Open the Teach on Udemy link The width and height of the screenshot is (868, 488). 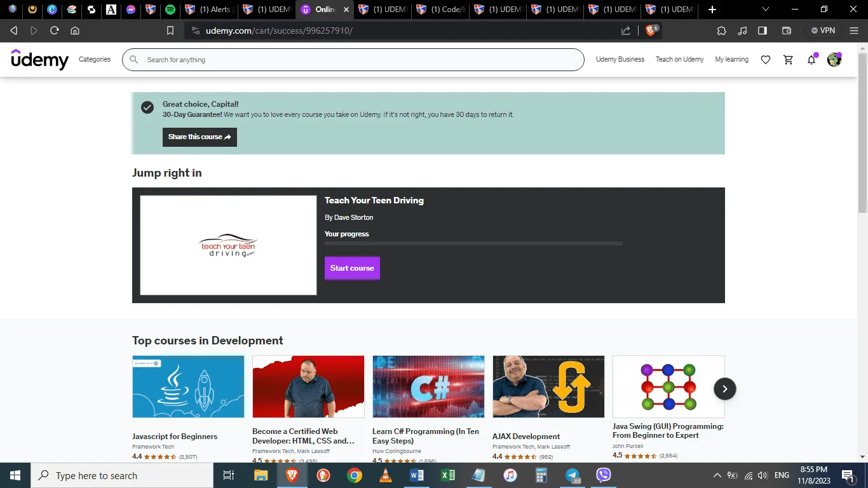point(680,60)
